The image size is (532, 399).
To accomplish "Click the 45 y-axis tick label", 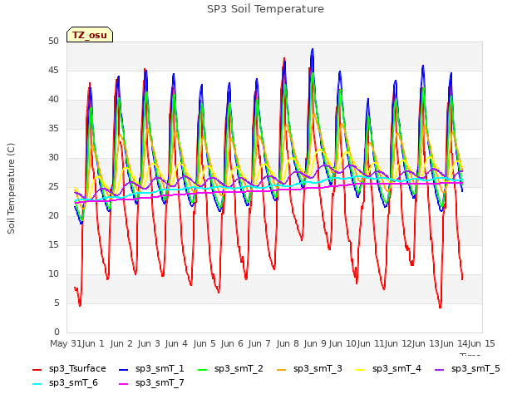I will tap(54, 71).
